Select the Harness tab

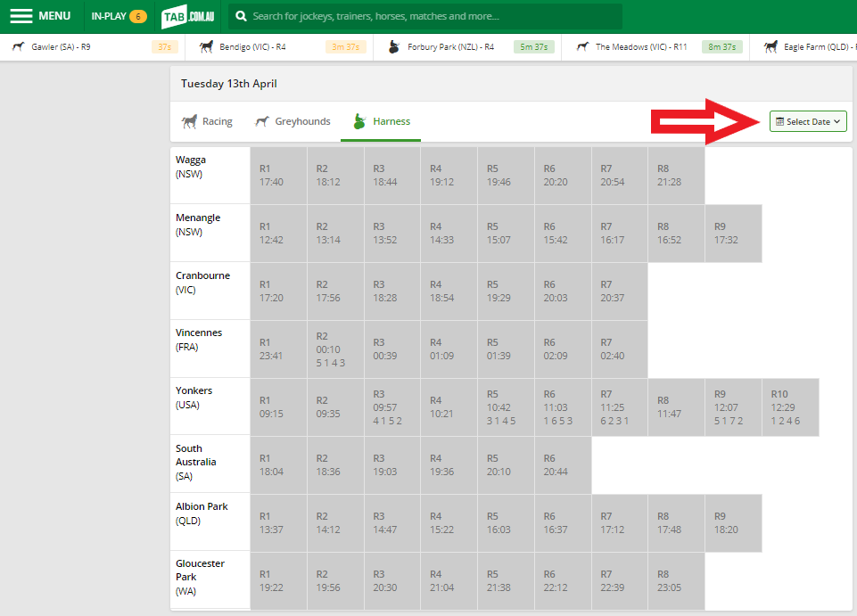point(382,122)
